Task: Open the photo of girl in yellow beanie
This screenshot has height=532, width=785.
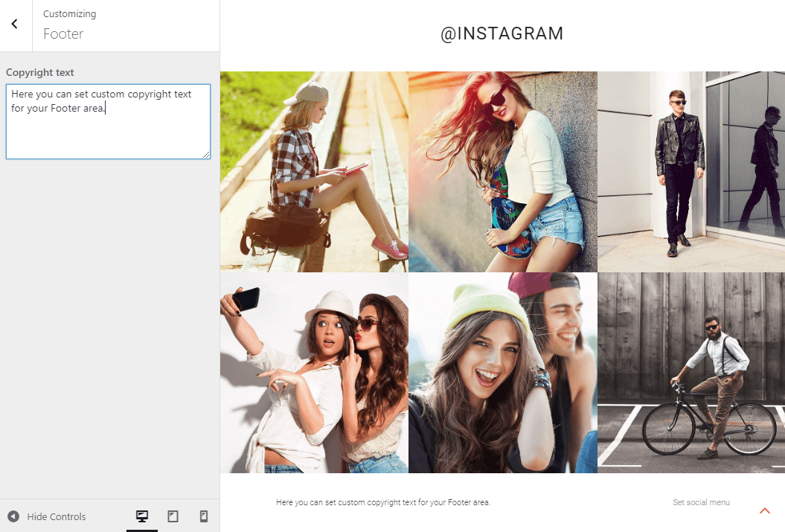Action: click(x=503, y=373)
